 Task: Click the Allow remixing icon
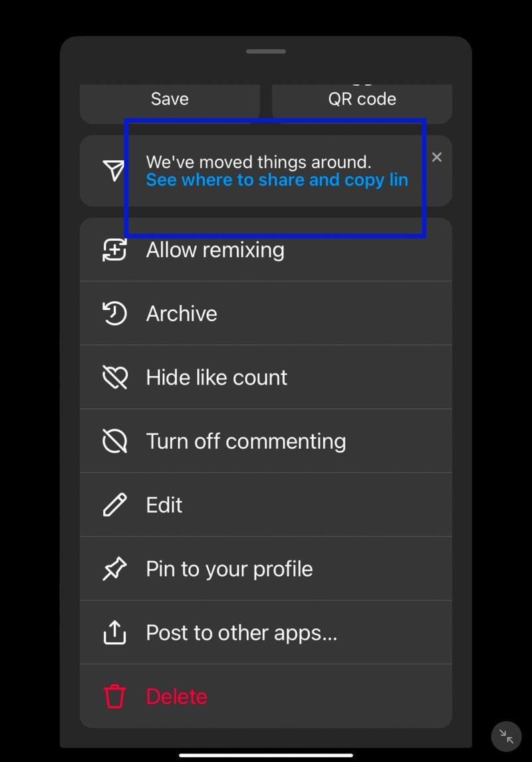click(x=114, y=250)
